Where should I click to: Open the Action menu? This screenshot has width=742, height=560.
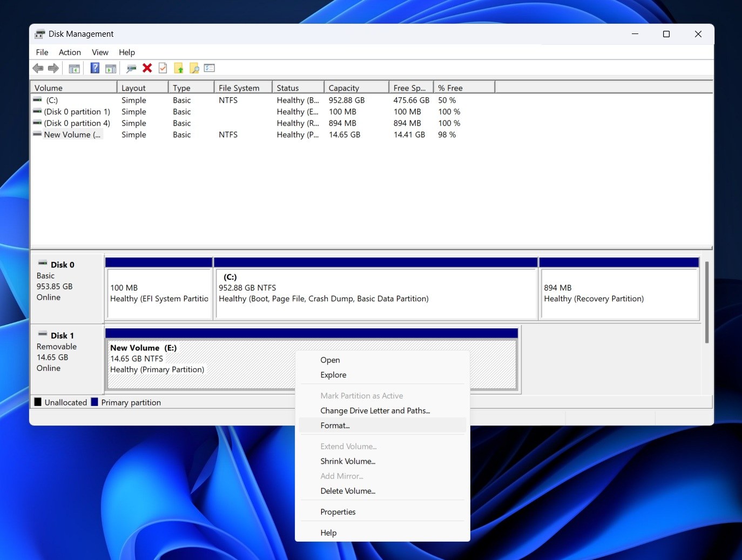pyautogui.click(x=70, y=52)
